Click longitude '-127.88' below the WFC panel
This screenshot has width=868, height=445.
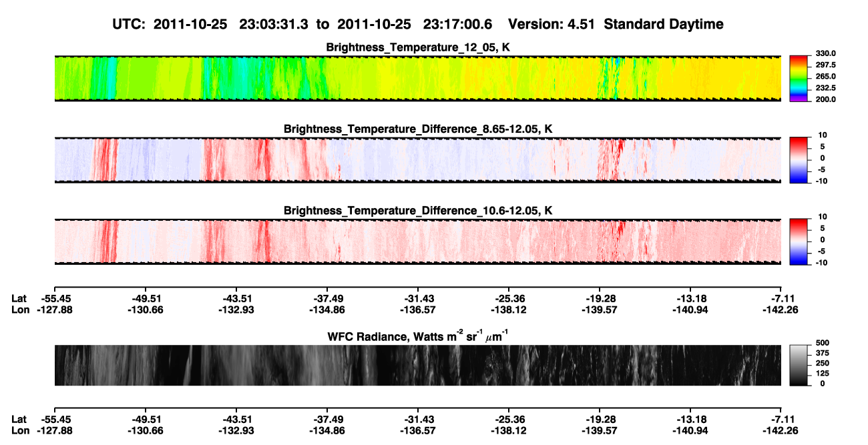pyautogui.click(x=56, y=430)
